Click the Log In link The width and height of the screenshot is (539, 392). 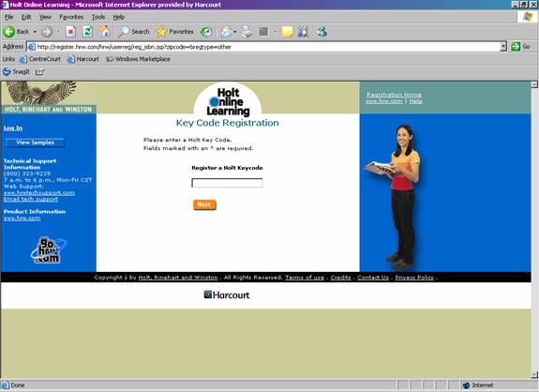coord(13,128)
